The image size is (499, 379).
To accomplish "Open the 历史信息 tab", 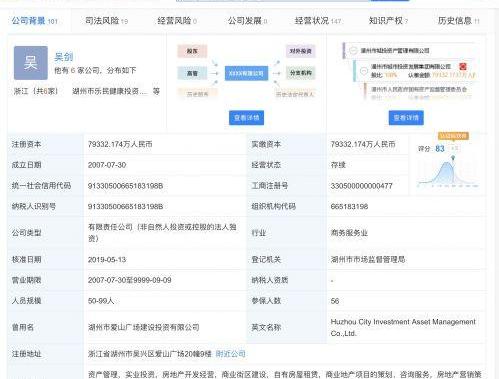I will tap(458, 21).
